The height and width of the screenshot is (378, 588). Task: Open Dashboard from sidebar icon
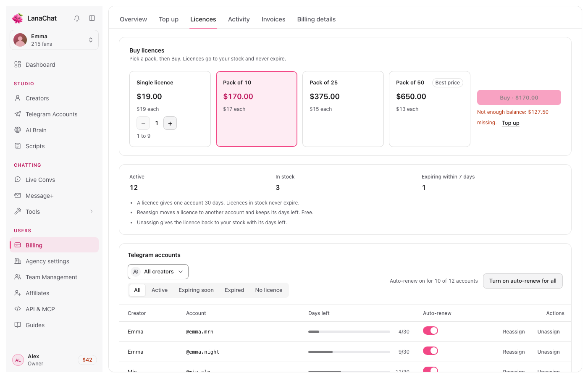[18, 64]
